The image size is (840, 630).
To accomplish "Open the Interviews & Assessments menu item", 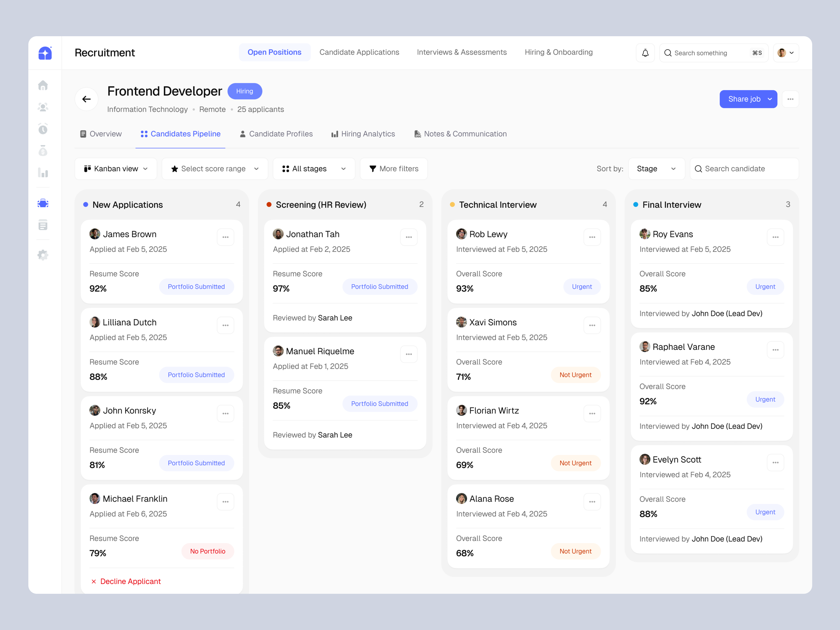I will pyautogui.click(x=461, y=52).
